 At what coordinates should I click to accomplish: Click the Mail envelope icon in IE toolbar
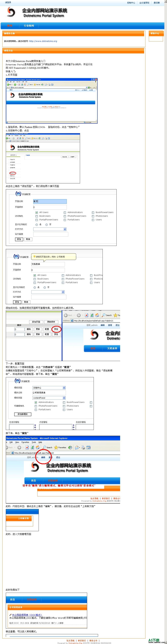[77, 448]
